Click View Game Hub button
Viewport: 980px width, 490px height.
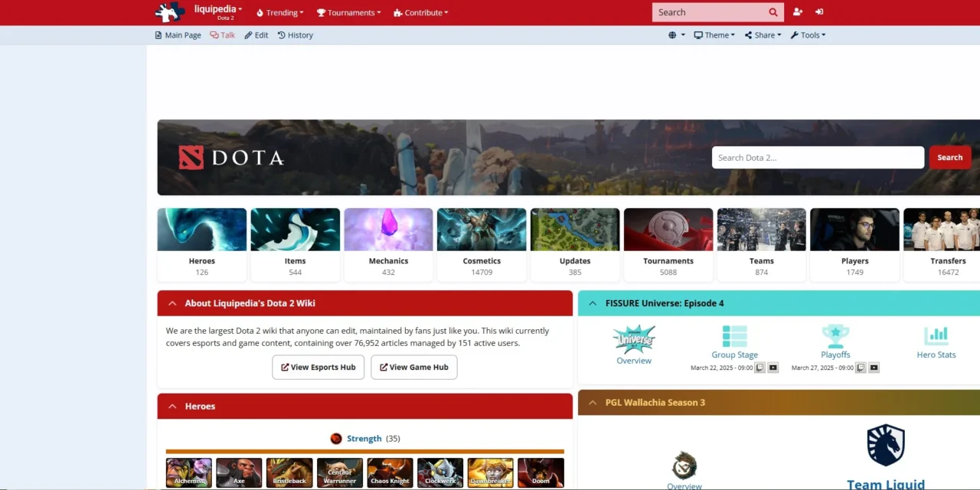pos(414,367)
